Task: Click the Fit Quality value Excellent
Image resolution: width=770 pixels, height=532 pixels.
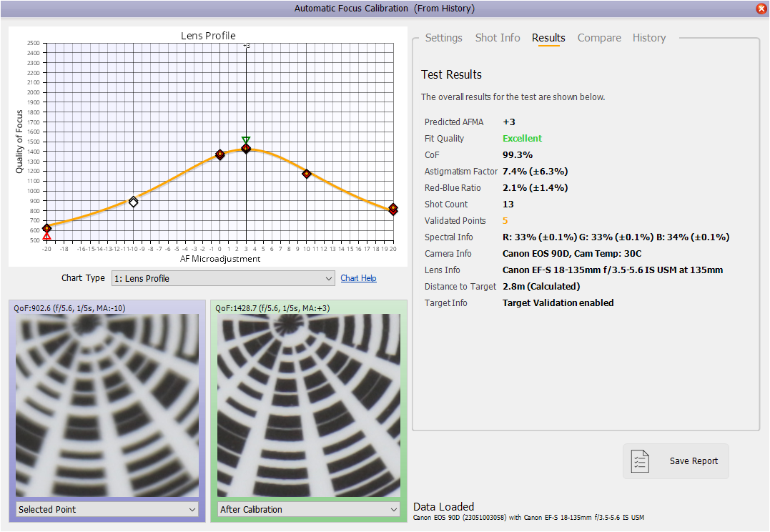Action: (x=522, y=139)
